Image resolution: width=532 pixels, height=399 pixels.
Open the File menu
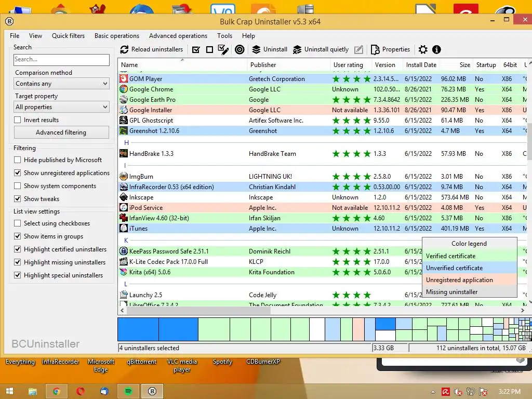tap(15, 36)
